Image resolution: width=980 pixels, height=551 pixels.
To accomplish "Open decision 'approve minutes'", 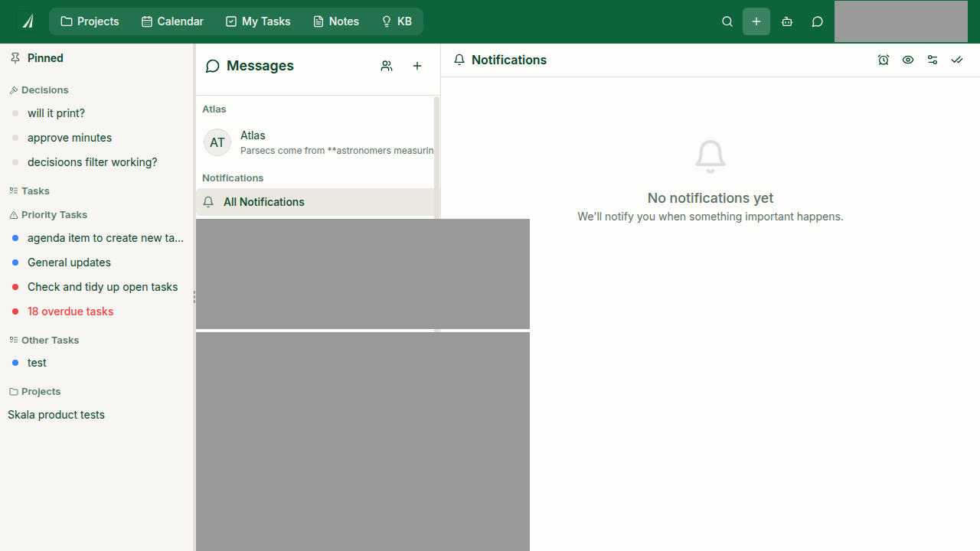I will pyautogui.click(x=70, y=138).
